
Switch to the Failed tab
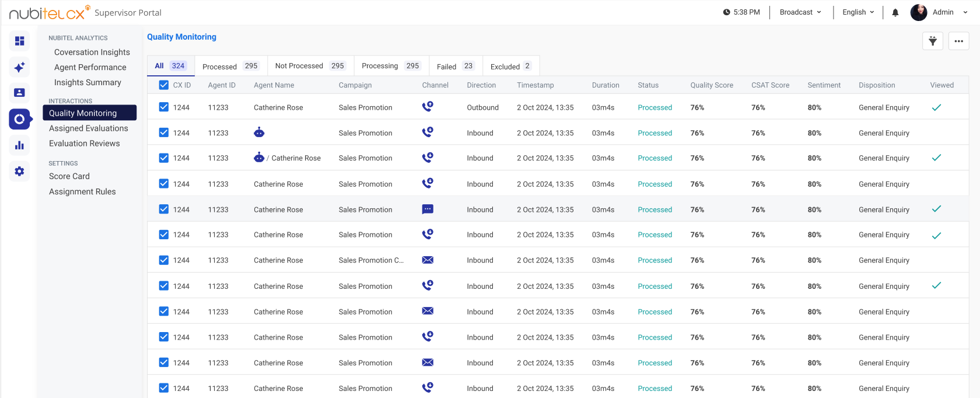[x=456, y=66]
